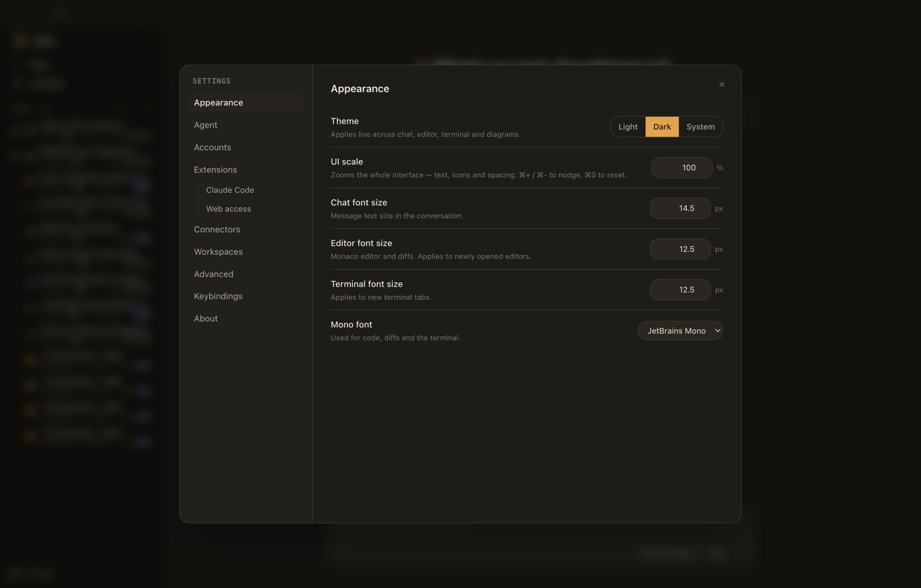Select the Dark theme option

pos(662,127)
